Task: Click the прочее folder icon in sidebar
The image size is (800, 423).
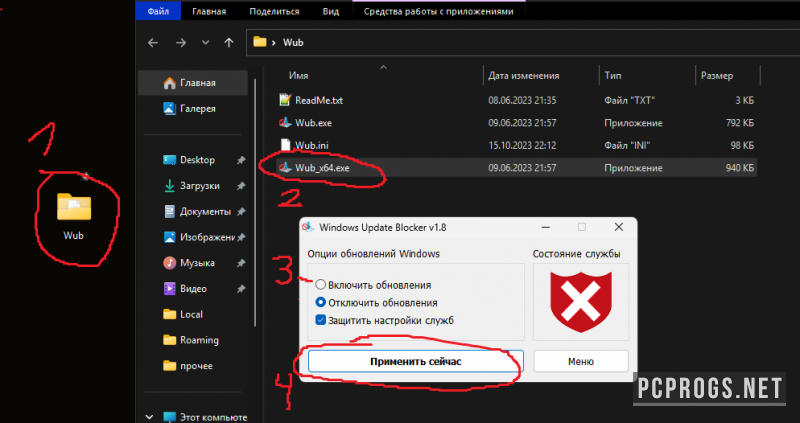Action: coord(169,366)
